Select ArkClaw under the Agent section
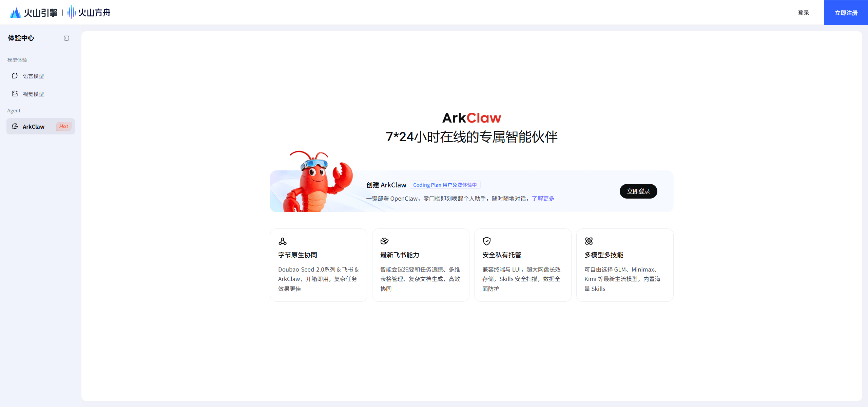The height and width of the screenshot is (407, 868). click(33, 126)
